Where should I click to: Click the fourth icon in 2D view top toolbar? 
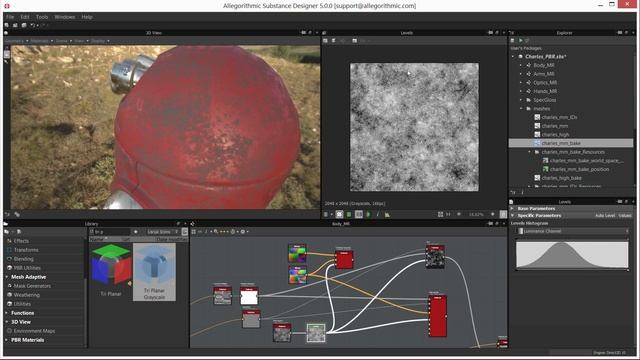click(x=354, y=41)
